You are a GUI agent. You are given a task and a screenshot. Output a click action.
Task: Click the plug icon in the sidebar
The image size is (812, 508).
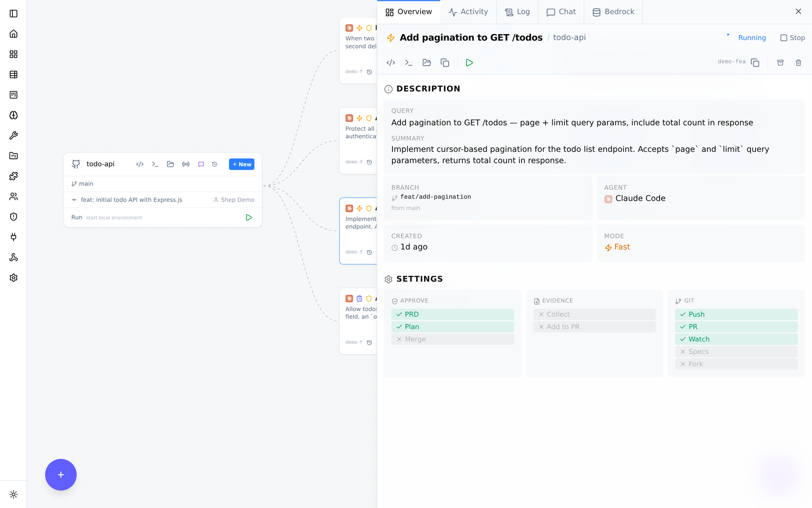click(x=14, y=237)
